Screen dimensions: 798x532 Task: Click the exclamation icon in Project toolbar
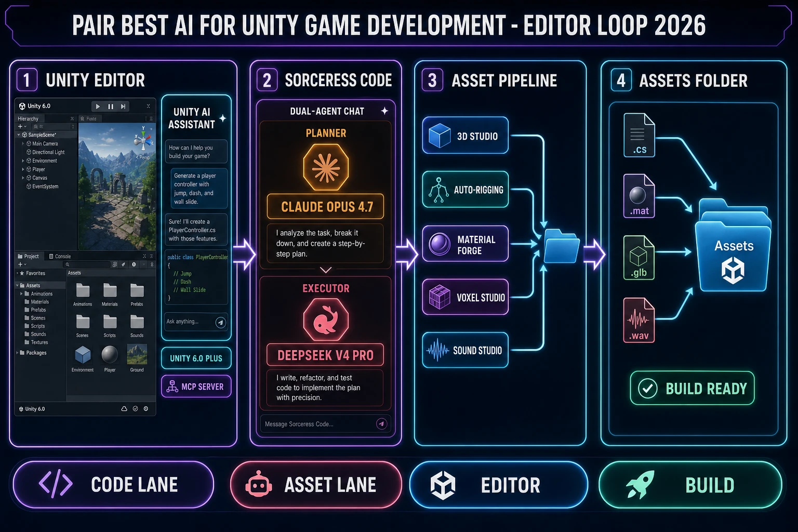click(134, 264)
